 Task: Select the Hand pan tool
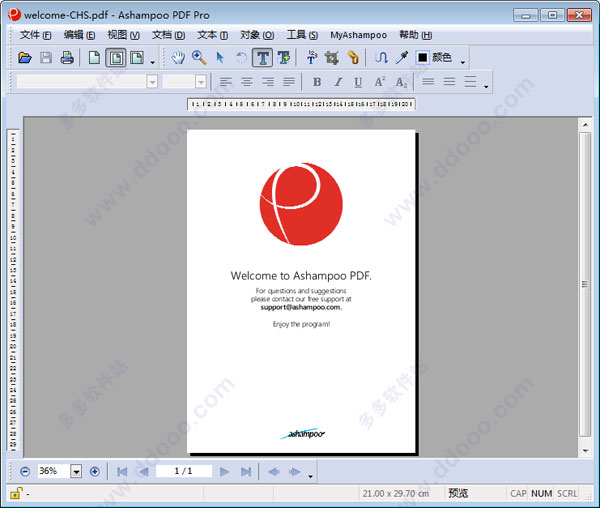click(178, 58)
